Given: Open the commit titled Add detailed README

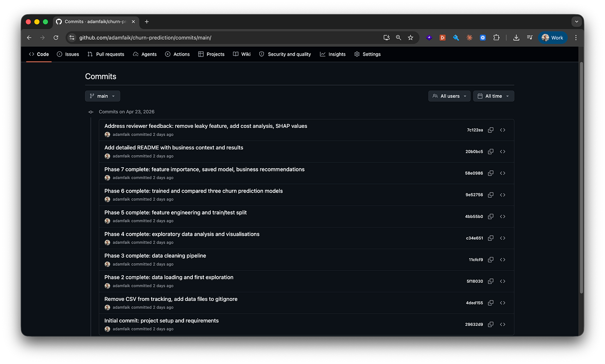Looking at the screenshot, I should 174,147.
